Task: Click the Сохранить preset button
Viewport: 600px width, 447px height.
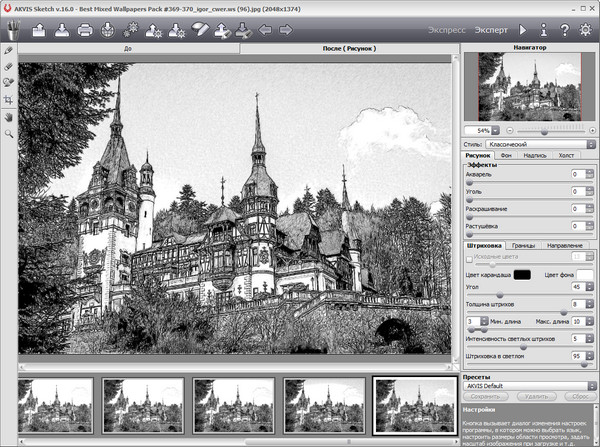Action: pos(487,396)
